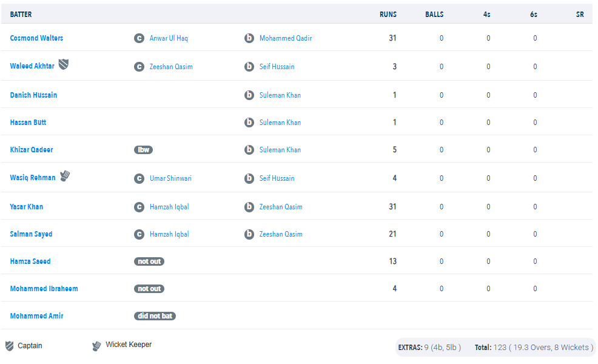Open bowler Seif Hussain in Waleed Akhtar's row
Viewport: 598px width, 364px height.
(x=277, y=67)
